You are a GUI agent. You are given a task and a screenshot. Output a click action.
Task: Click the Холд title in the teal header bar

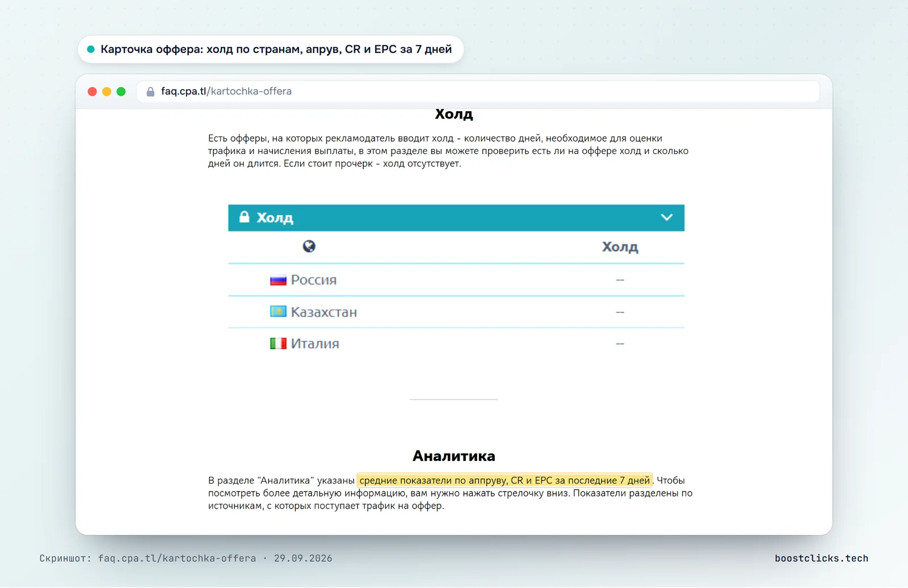[x=275, y=218]
